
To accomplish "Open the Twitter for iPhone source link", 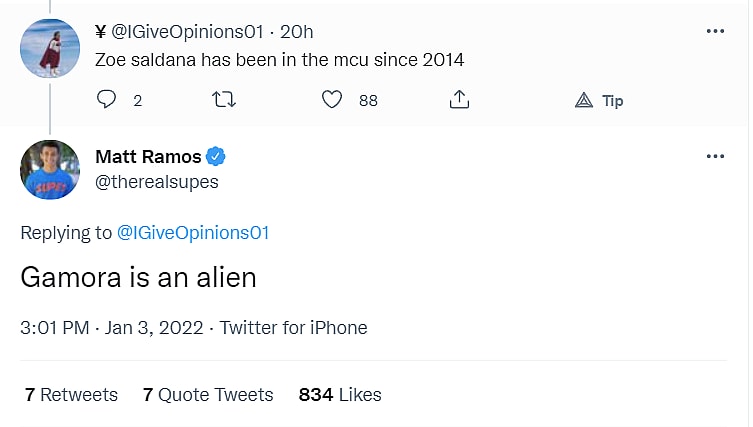I will tap(294, 328).
